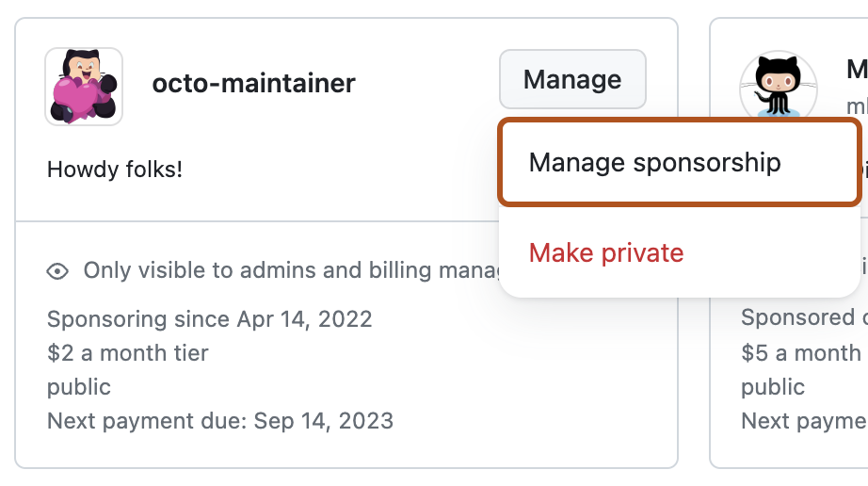Screen dimensions: 868x486
Task: Click the eye icon beside visibility note
Action: [57, 271]
